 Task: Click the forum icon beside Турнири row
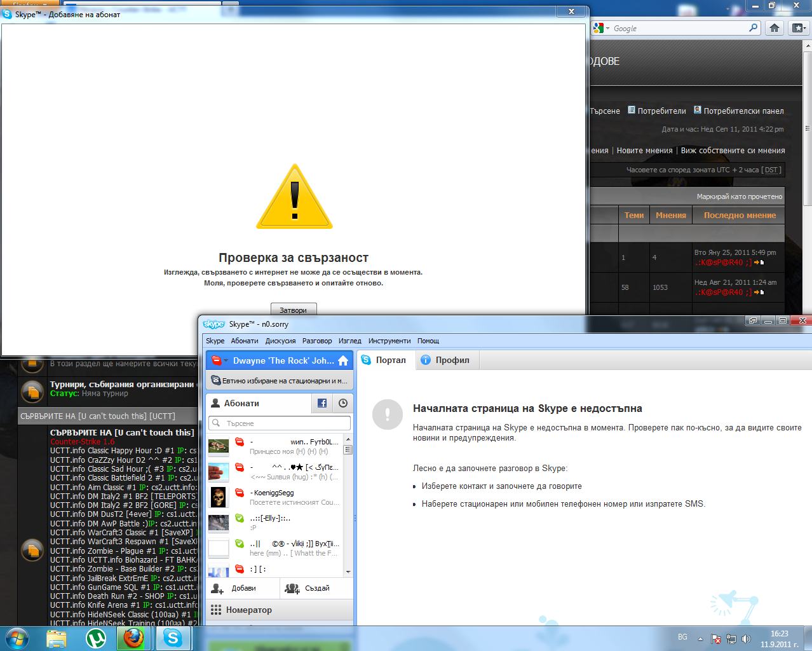[x=32, y=392]
